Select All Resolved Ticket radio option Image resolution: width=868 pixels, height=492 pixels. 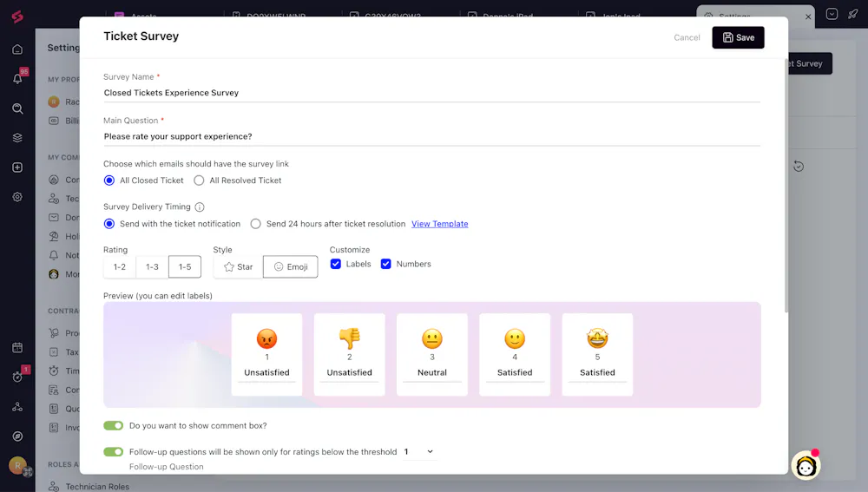click(199, 180)
